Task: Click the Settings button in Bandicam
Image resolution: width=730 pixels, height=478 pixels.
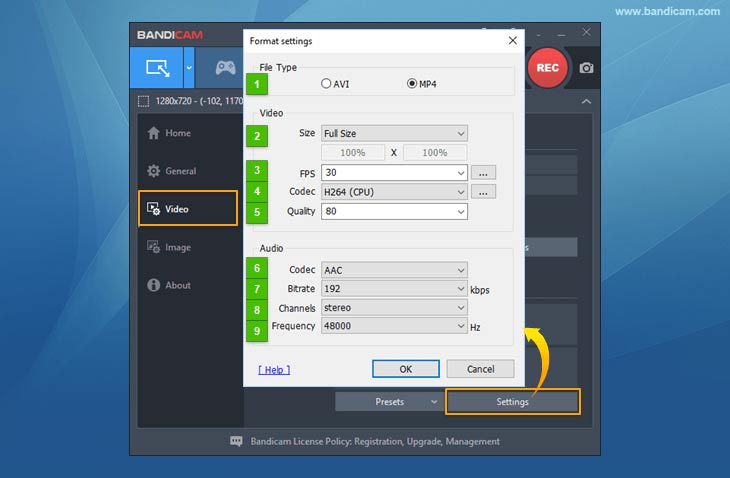Action: tap(513, 402)
